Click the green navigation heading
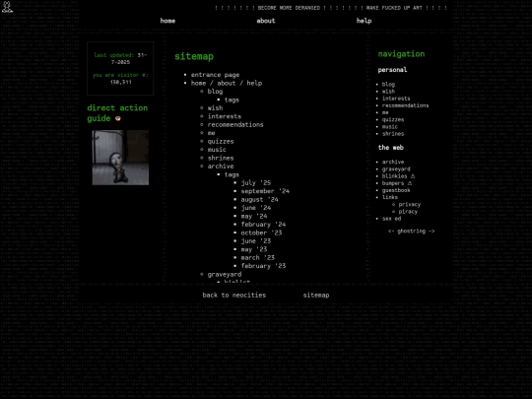The width and height of the screenshot is (532, 399). [x=401, y=54]
